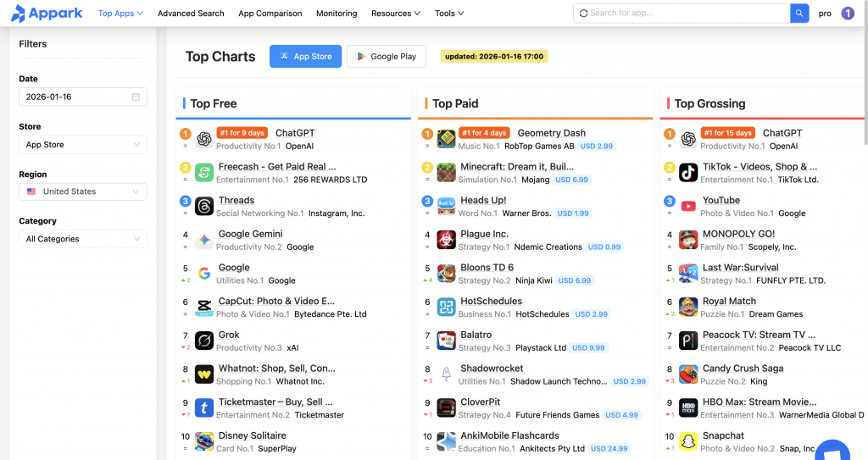Click the Balatro app title link
This screenshot has width=868, height=460.
pyautogui.click(x=476, y=335)
